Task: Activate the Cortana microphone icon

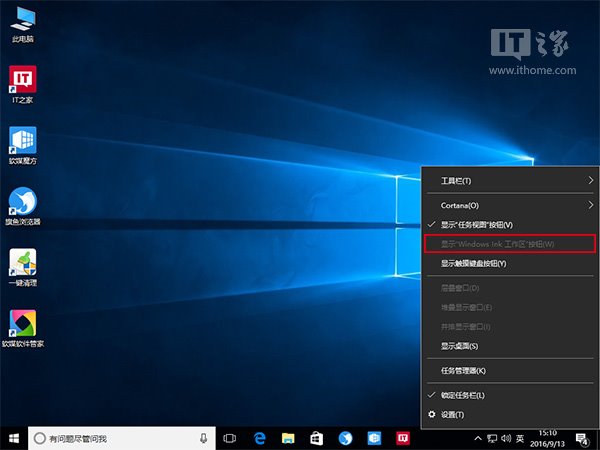Action: 204,439
